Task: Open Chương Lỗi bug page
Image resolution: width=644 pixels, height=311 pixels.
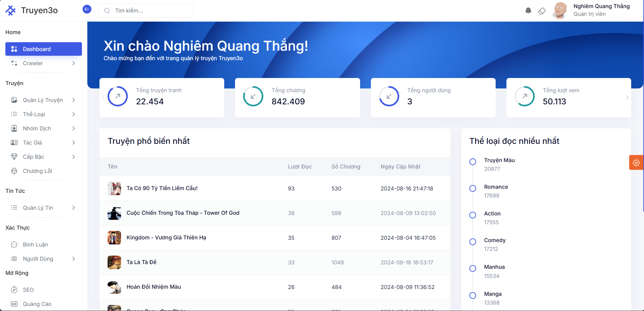Action: click(x=37, y=171)
